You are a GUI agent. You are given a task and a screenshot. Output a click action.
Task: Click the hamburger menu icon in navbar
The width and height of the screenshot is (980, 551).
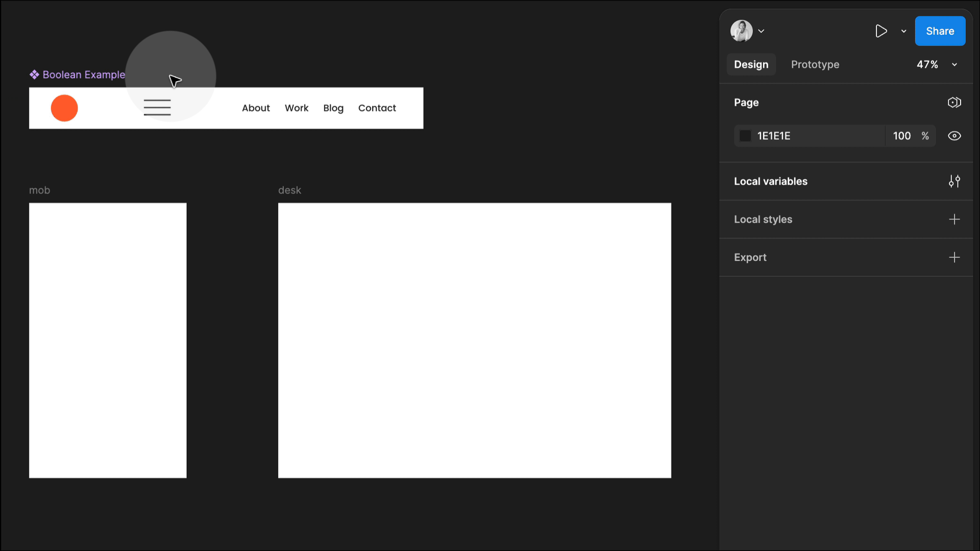(x=157, y=108)
